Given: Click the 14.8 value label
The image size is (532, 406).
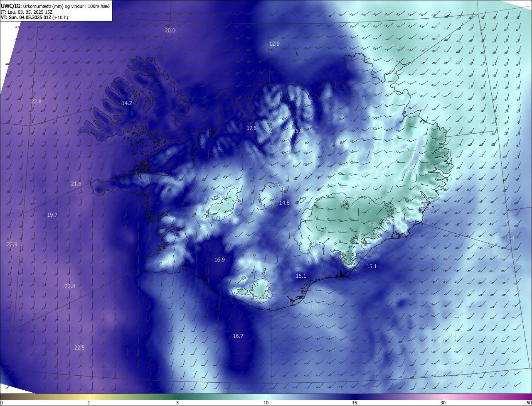Looking at the screenshot, I should coord(284,203).
